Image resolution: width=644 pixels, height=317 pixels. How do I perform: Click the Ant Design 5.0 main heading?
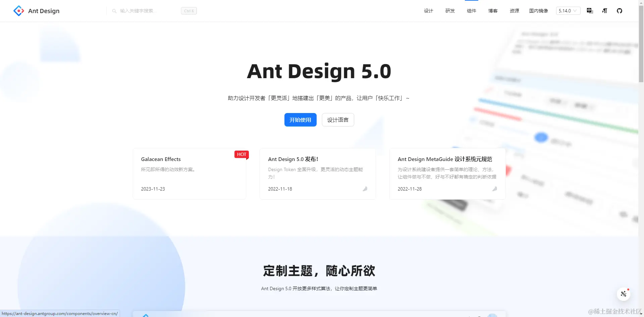pyautogui.click(x=319, y=71)
